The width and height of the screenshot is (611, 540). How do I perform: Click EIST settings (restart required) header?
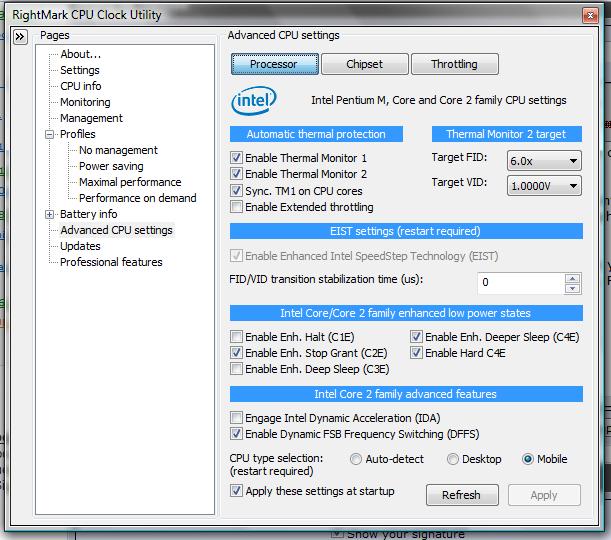point(406,231)
